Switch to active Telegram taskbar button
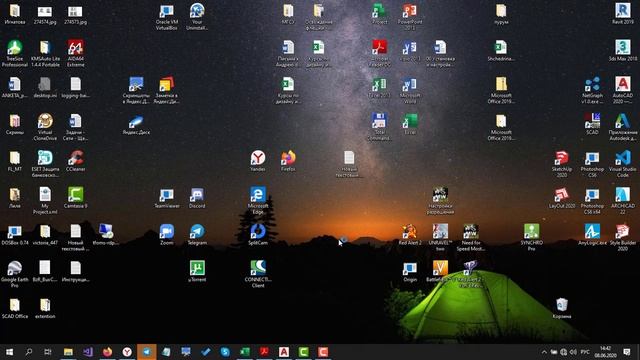 pos(147,352)
